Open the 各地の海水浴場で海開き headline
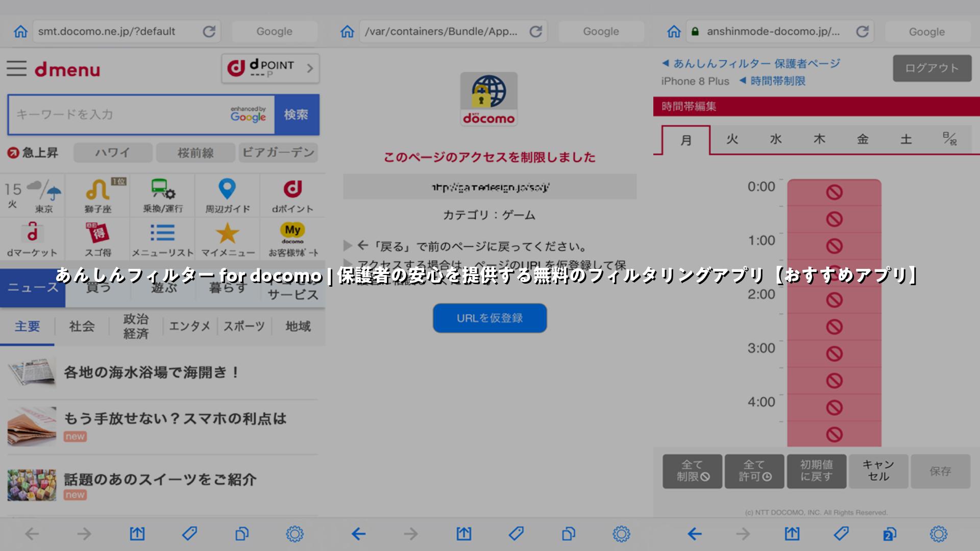The width and height of the screenshot is (980, 551). [152, 372]
